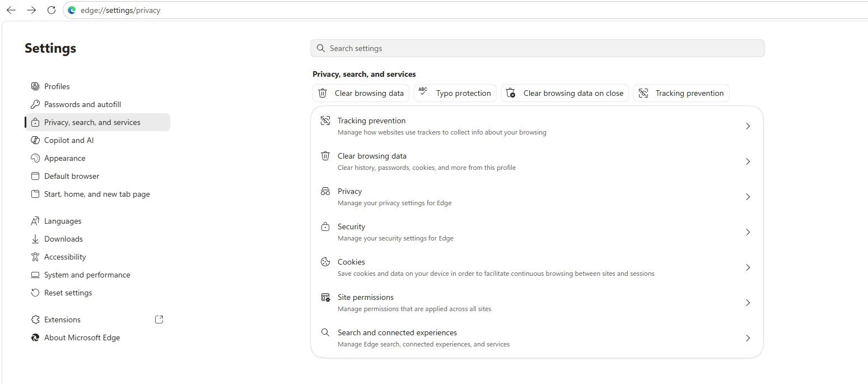Click the trash icon in Clear browsing data row
The height and width of the screenshot is (384, 868).
pyautogui.click(x=325, y=156)
